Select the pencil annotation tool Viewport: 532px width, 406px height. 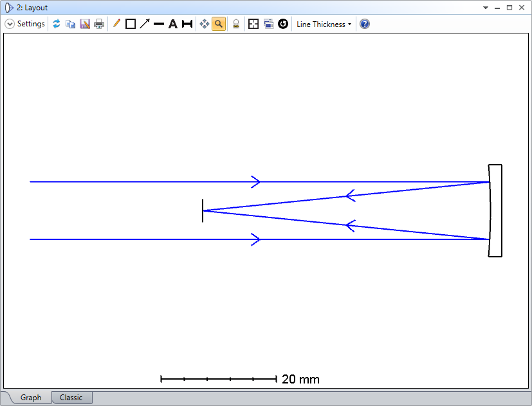[116, 24]
